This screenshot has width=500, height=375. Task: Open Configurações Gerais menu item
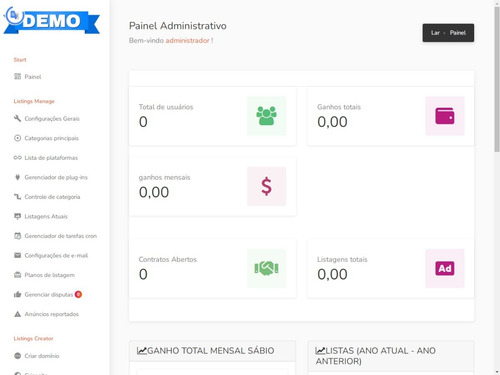tap(52, 119)
